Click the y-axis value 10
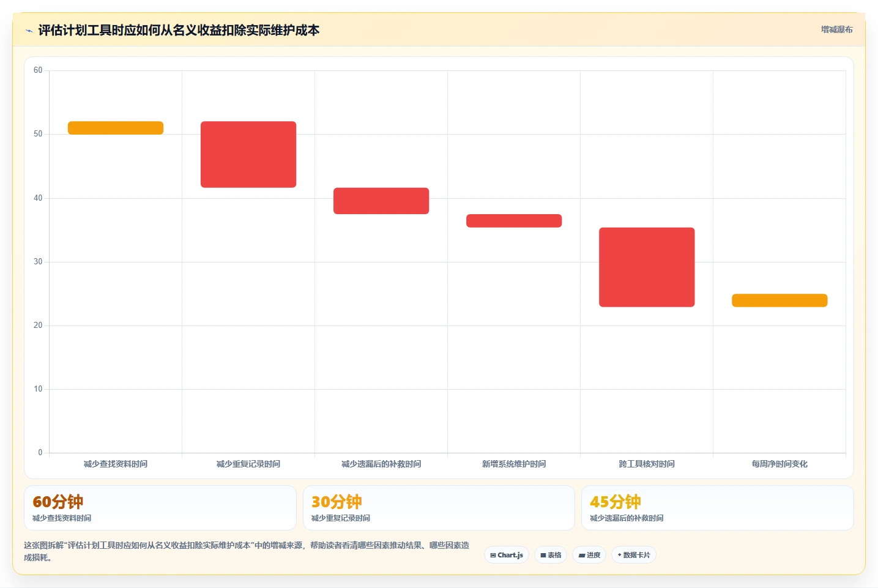This screenshot has height=588, width=878. [x=38, y=389]
